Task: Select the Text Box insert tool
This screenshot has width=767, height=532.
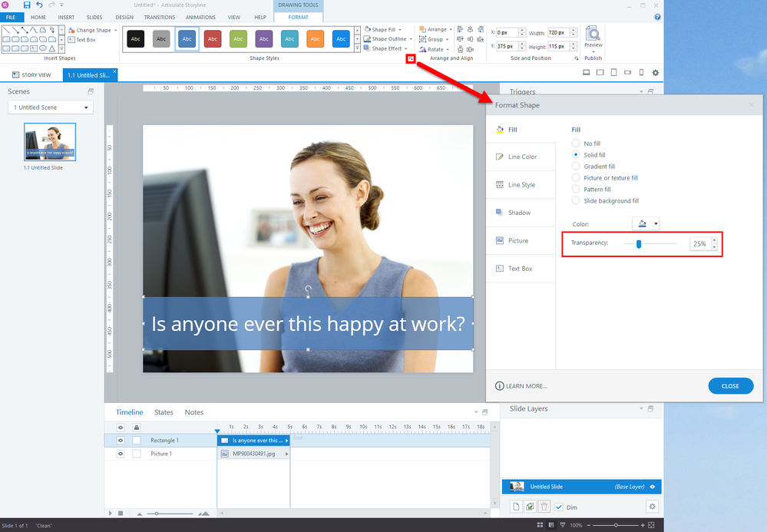Action: point(81,40)
